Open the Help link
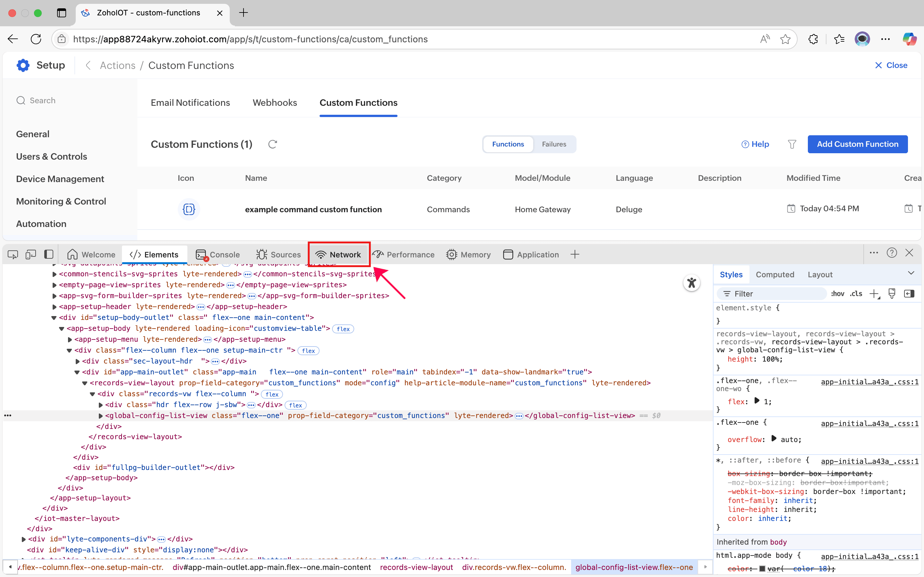 click(x=755, y=144)
